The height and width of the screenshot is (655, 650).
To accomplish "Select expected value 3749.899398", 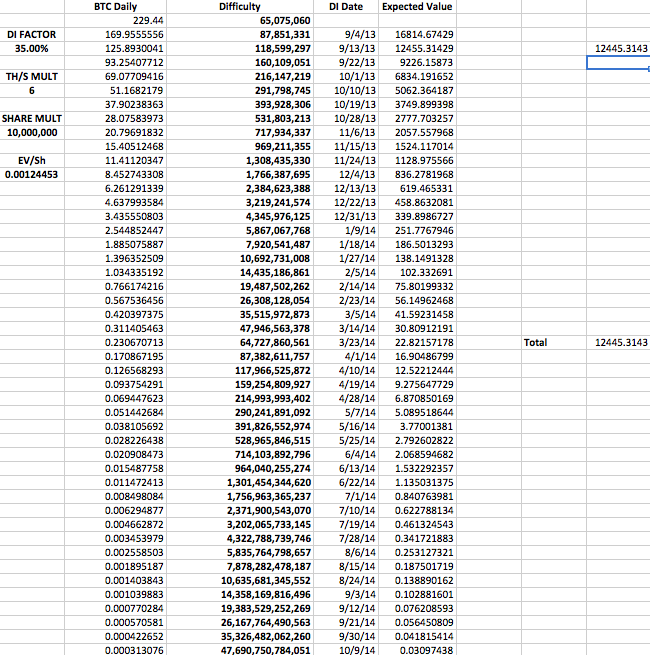I will (x=417, y=104).
